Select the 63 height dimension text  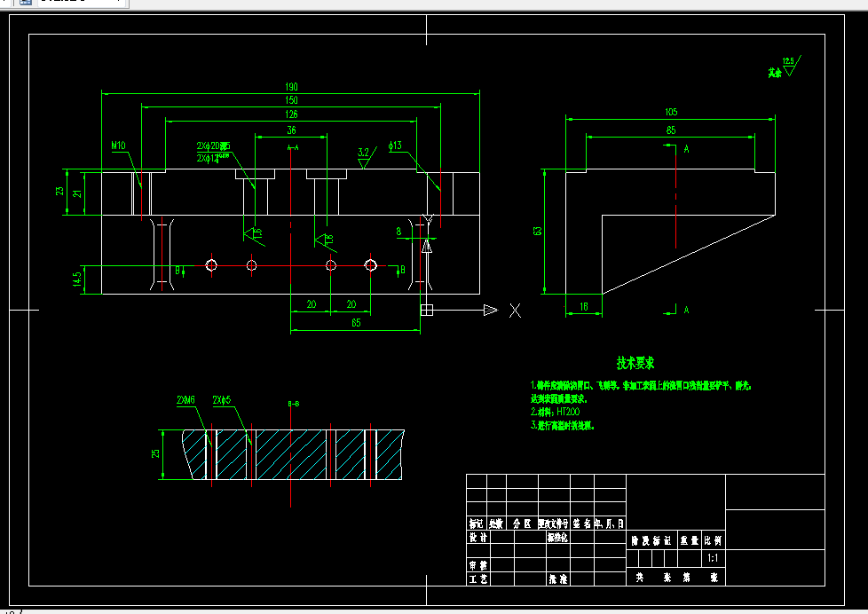537,231
